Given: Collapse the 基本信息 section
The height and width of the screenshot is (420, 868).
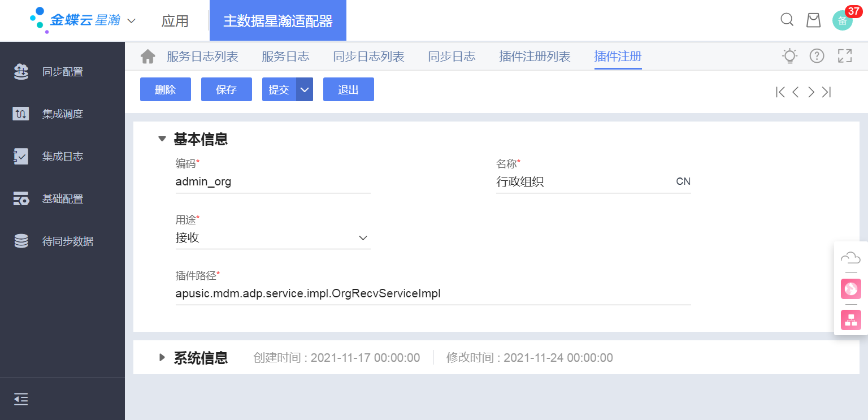Looking at the screenshot, I should click(162, 138).
